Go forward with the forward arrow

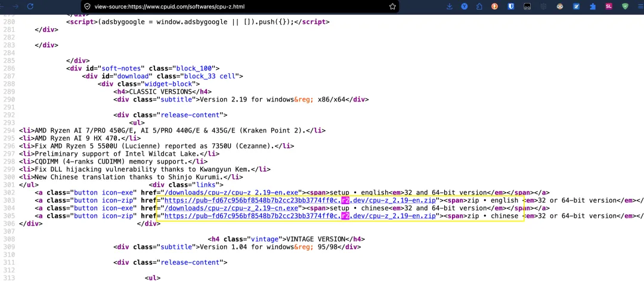tap(16, 7)
